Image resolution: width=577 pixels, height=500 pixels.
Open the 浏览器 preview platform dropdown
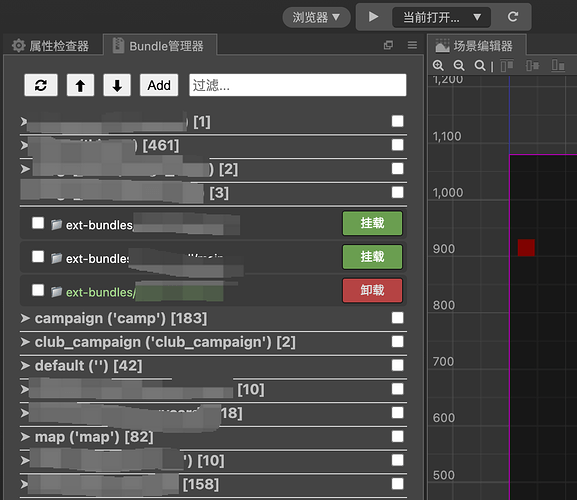(316, 17)
